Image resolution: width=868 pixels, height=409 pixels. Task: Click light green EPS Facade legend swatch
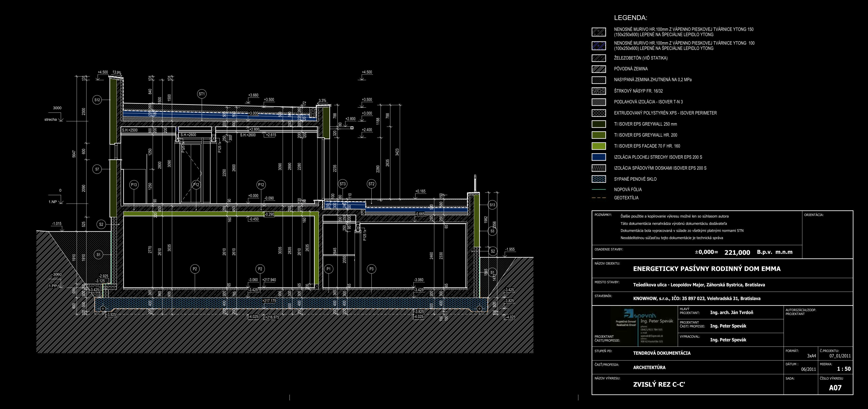point(599,146)
